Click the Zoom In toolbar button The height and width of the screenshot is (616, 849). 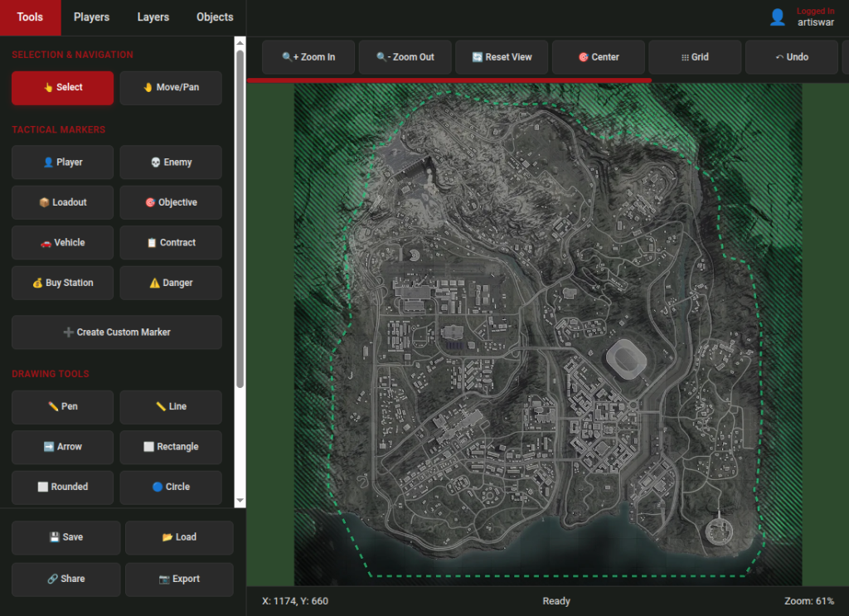308,57
